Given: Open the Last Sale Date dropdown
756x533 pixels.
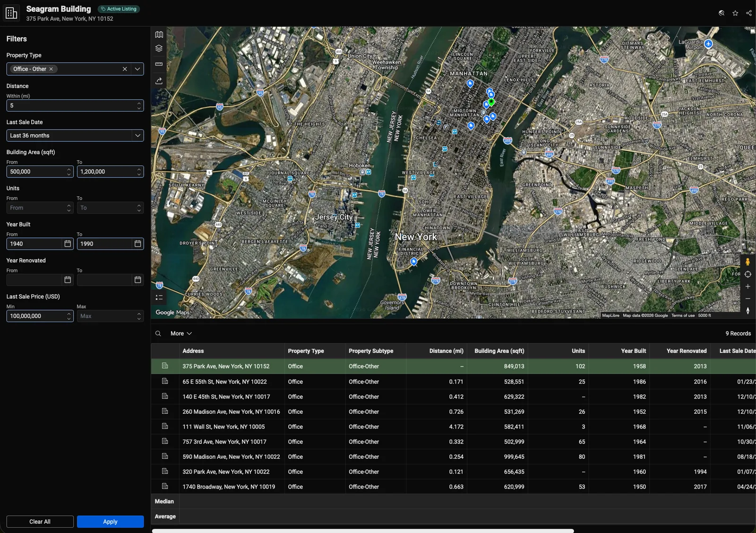Looking at the screenshot, I should tap(137, 136).
